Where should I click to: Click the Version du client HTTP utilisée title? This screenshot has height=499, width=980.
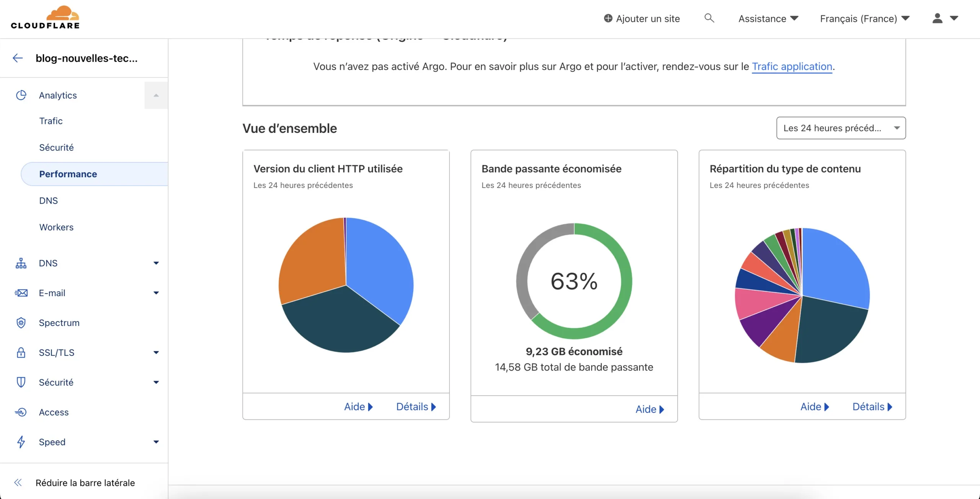click(328, 169)
